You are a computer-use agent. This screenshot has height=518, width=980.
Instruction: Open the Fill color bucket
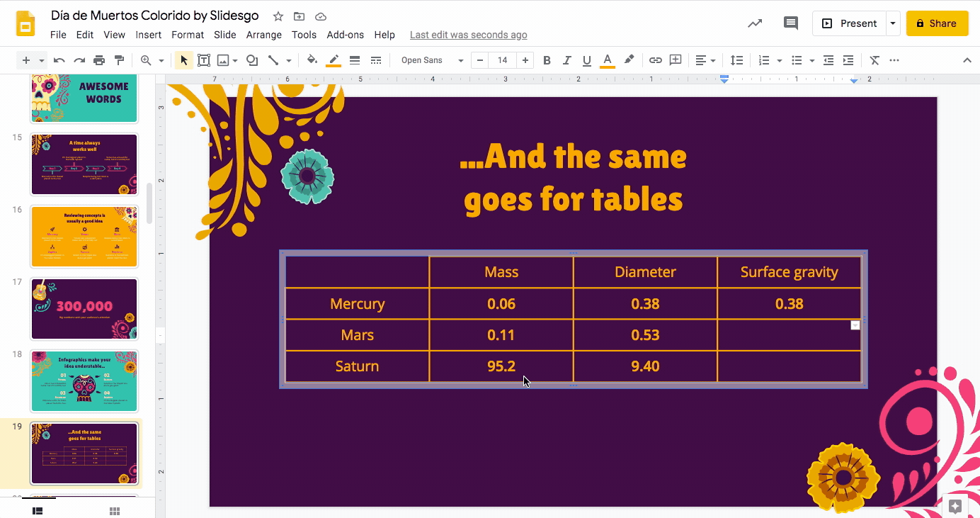[312, 60]
